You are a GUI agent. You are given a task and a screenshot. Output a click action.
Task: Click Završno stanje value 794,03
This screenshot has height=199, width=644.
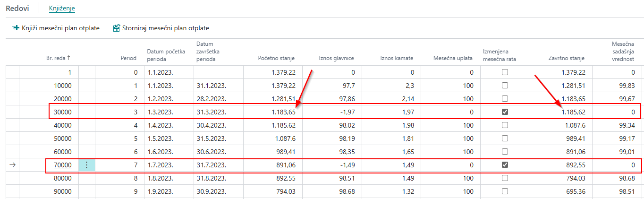coord(576,178)
